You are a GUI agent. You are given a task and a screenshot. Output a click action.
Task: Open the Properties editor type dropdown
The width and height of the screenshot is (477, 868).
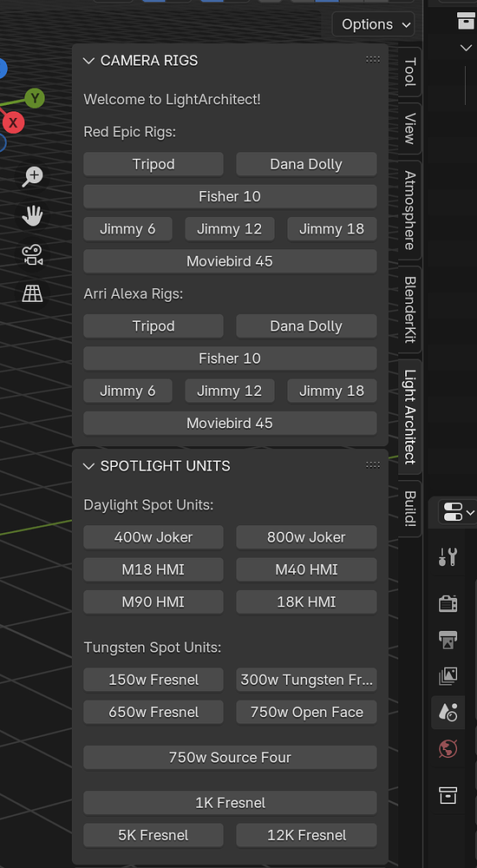click(457, 511)
